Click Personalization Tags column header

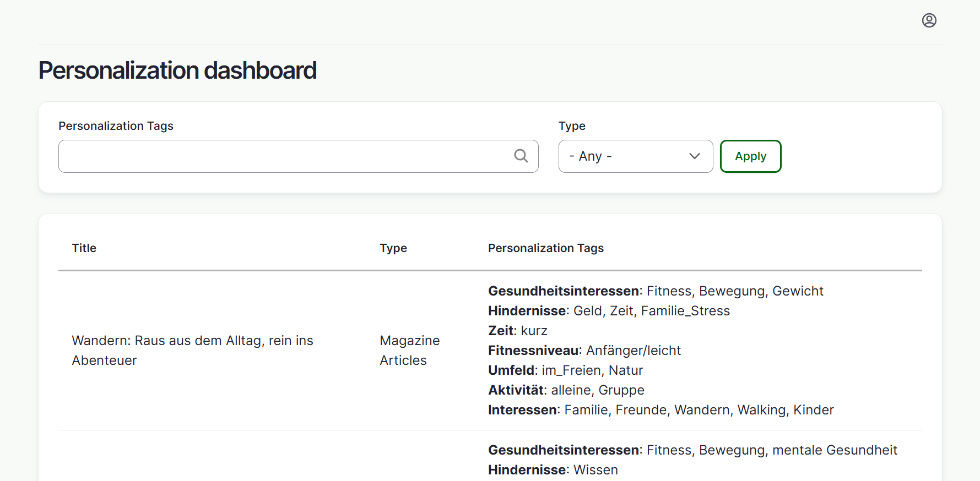pyautogui.click(x=545, y=248)
